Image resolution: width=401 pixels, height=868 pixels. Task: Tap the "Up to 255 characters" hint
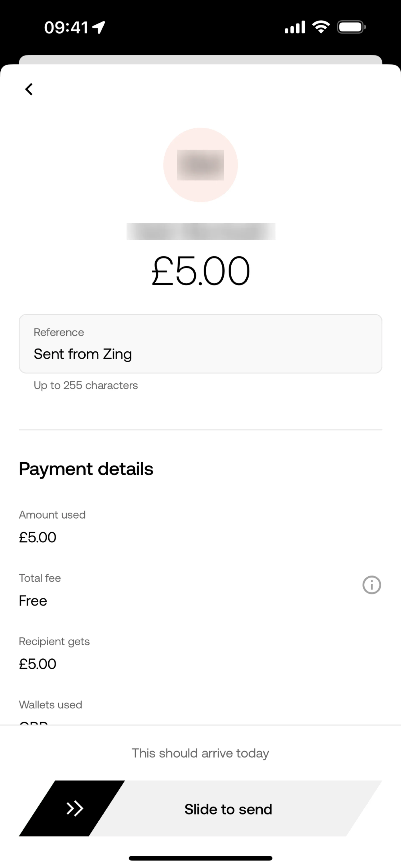point(86,385)
